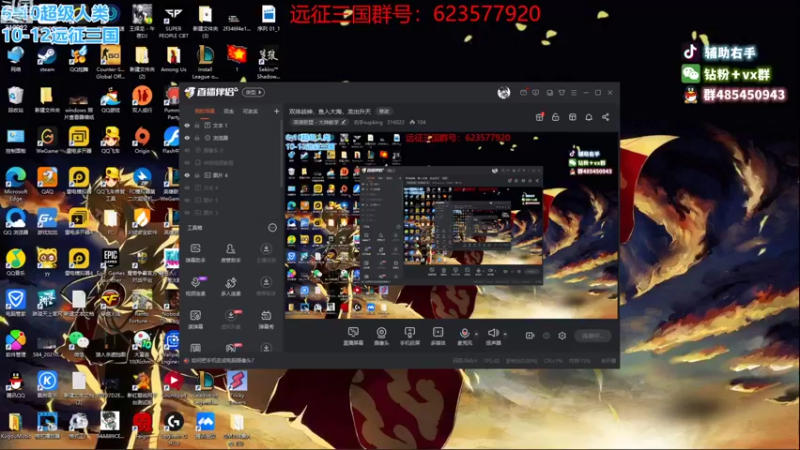Open the SUPER PEOPLE CBT shortcut
Image resolution: width=800 pixels, height=450 pixels.
[173, 22]
